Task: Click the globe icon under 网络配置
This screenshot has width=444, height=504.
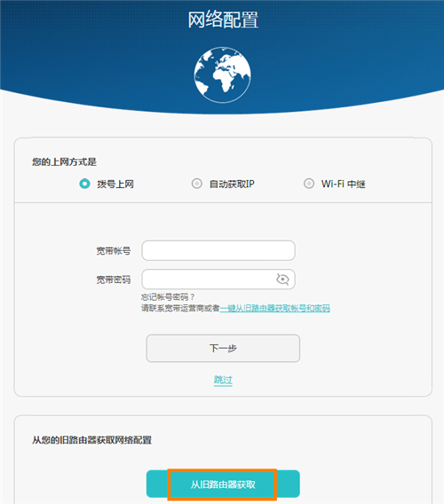Action: (222, 75)
